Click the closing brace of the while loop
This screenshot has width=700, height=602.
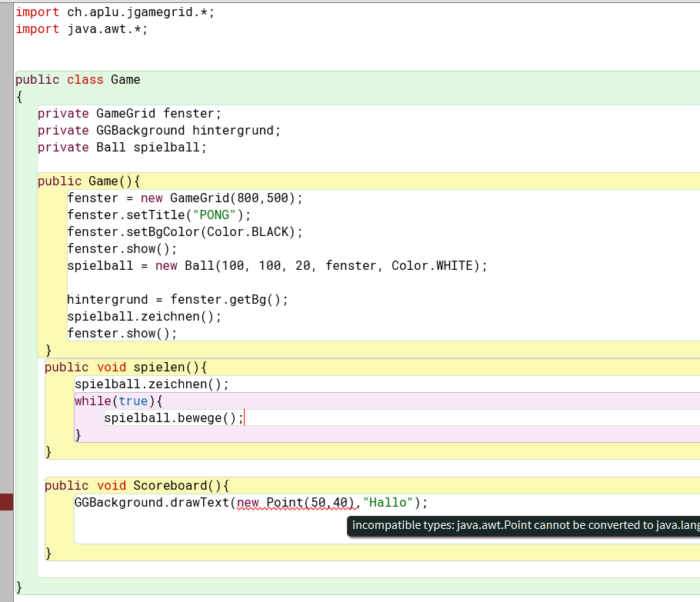pos(78,435)
